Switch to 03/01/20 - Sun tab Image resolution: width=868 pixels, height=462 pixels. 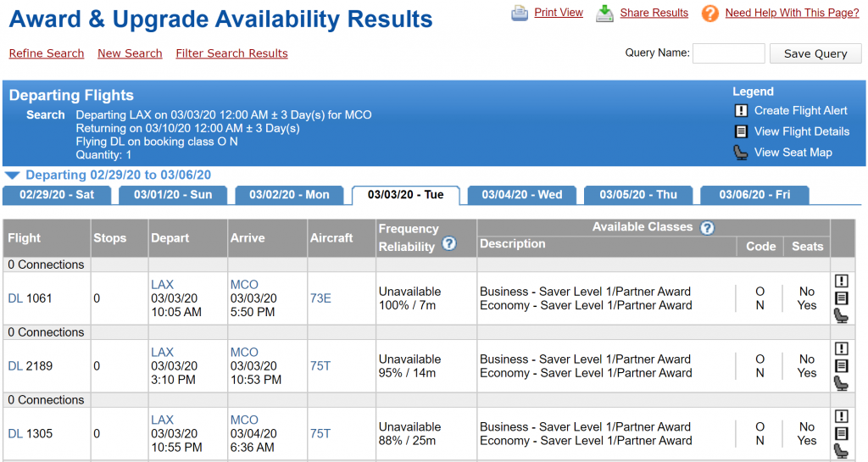[173, 195]
